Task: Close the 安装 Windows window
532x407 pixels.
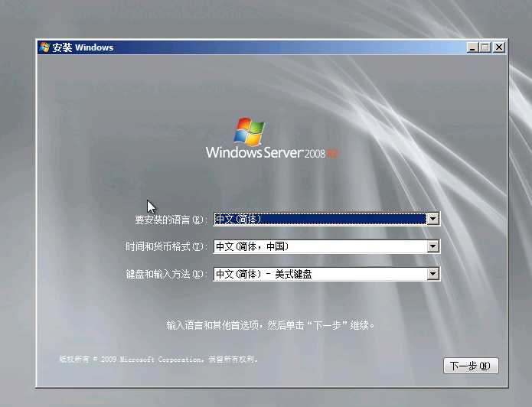Action: click(x=499, y=47)
